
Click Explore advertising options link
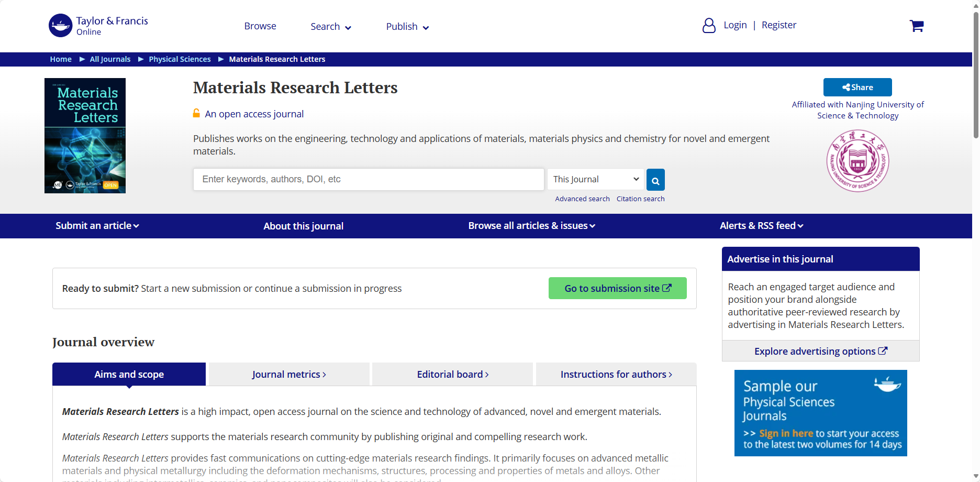820,351
